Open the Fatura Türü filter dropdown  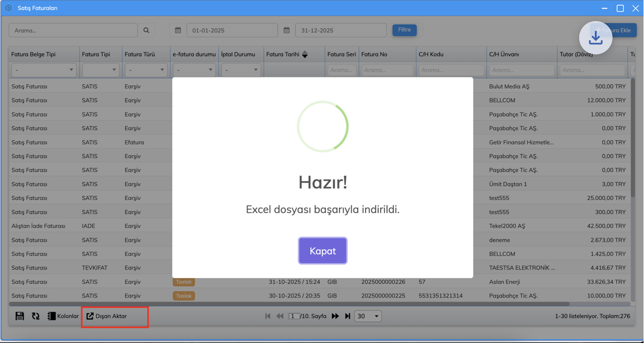[x=146, y=70]
